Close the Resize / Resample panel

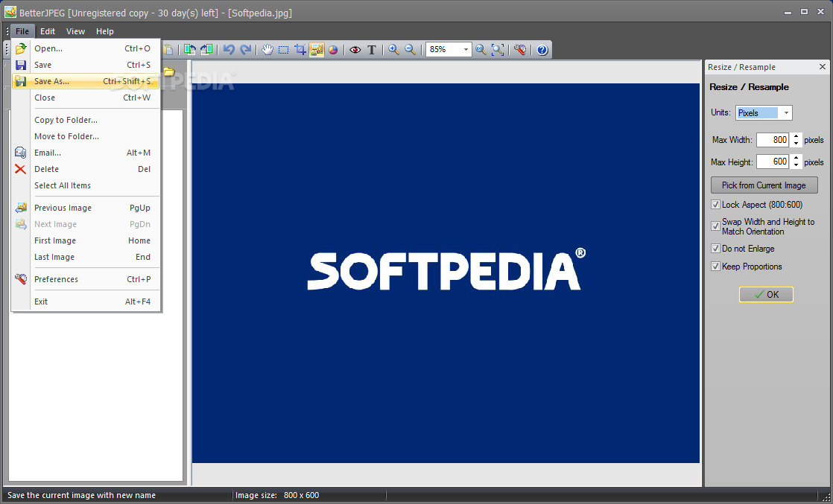(x=823, y=67)
